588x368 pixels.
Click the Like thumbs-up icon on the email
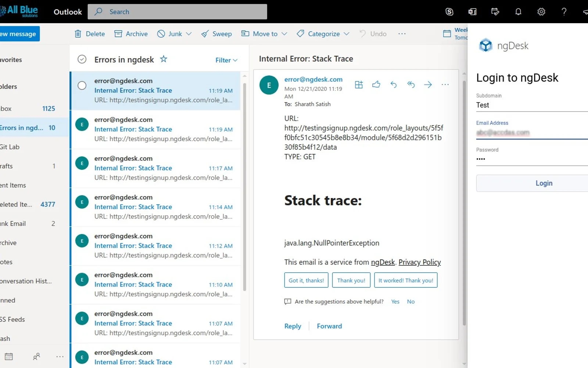pyautogui.click(x=376, y=85)
